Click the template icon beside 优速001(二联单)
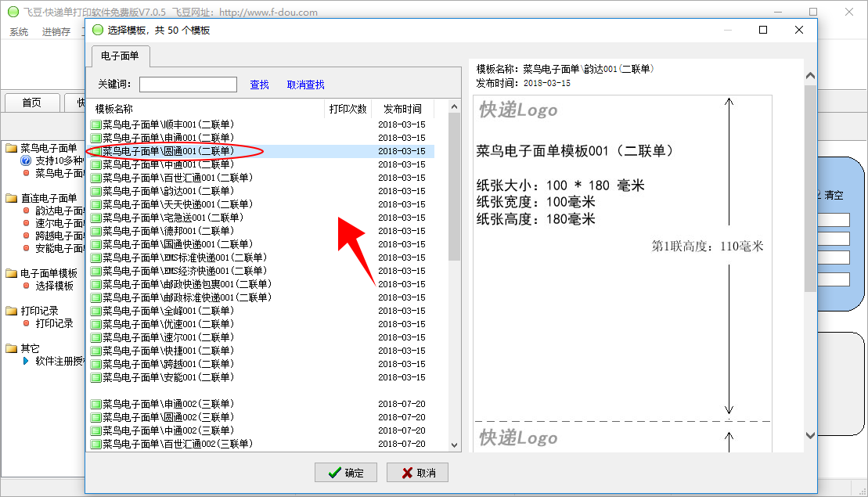Image resolution: width=868 pixels, height=497 pixels. tap(95, 324)
